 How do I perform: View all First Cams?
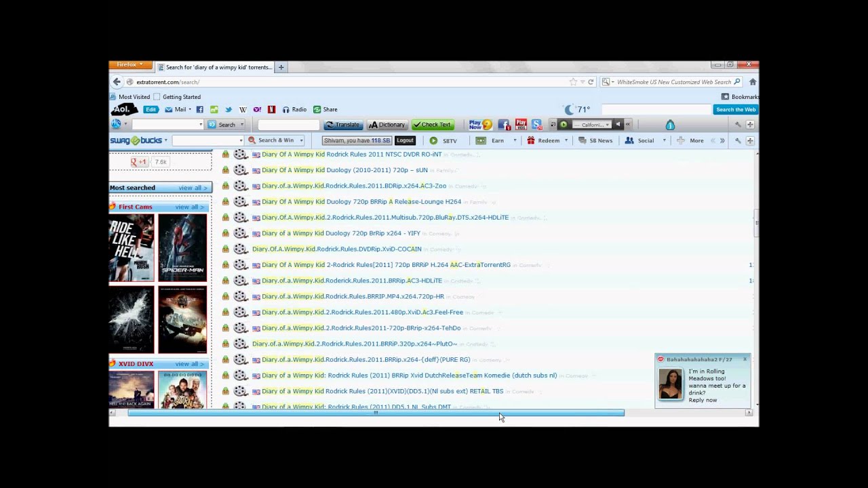(x=189, y=207)
